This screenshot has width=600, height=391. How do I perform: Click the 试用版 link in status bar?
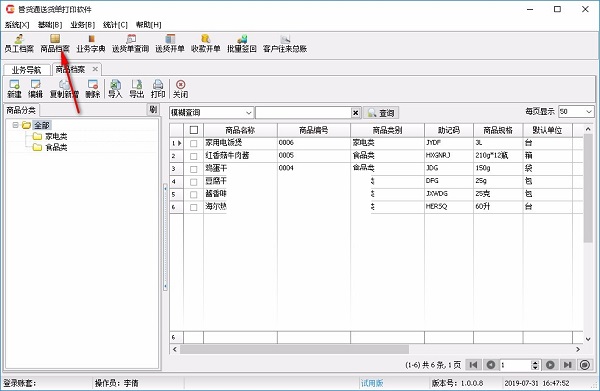(372, 383)
